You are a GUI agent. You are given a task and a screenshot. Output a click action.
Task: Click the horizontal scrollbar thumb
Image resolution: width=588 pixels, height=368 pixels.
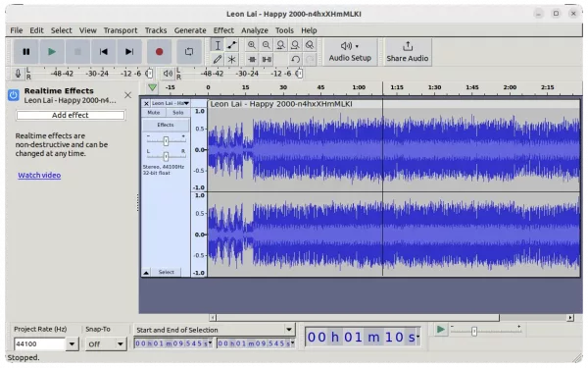(x=358, y=318)
